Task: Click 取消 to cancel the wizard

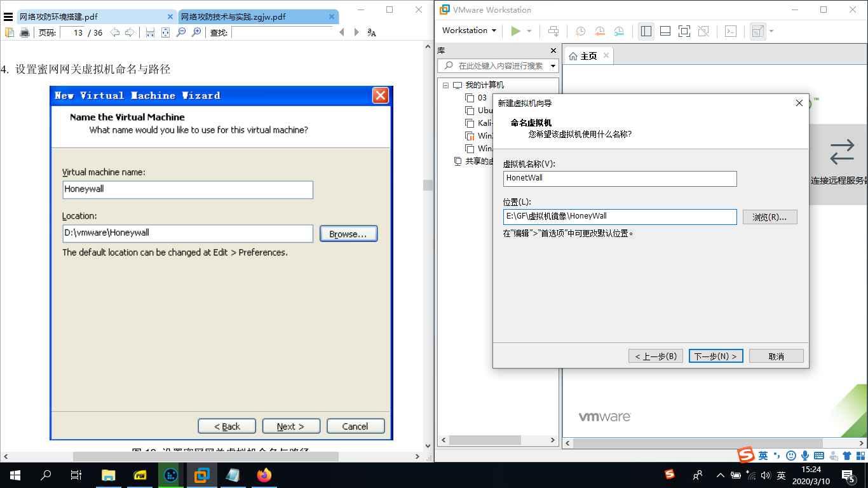Action: pyautogui.click(x=776, y=356)
